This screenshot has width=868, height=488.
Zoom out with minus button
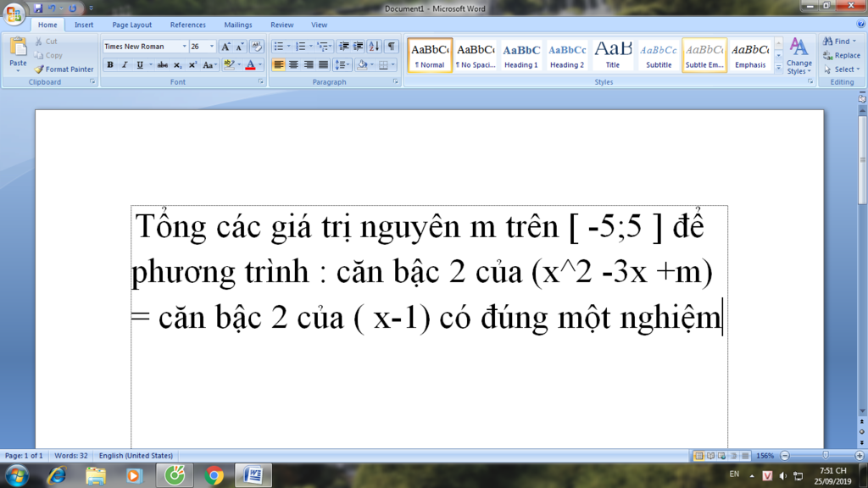784,456
